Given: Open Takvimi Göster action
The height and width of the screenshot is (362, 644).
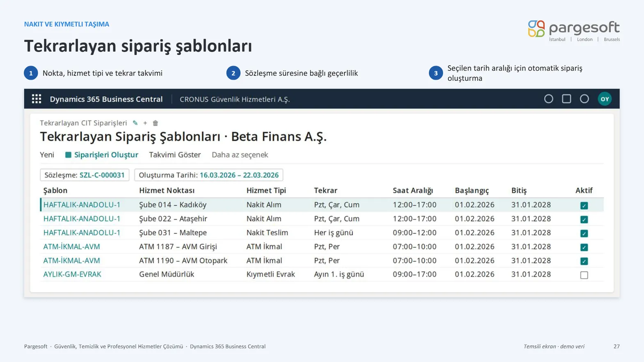Looking at the screenshot, I should point(175,155).
